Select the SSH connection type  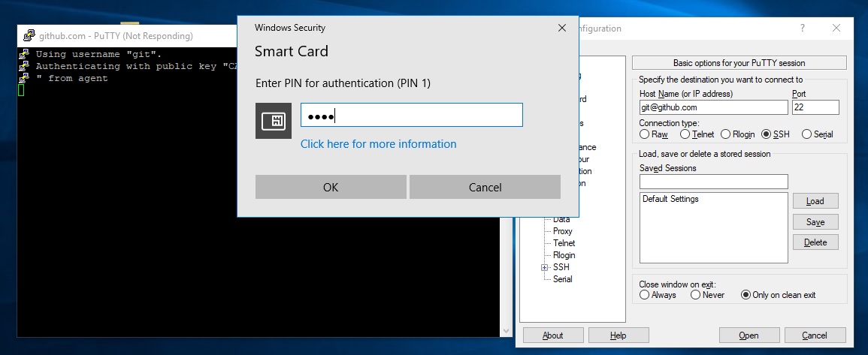[775, 134]
